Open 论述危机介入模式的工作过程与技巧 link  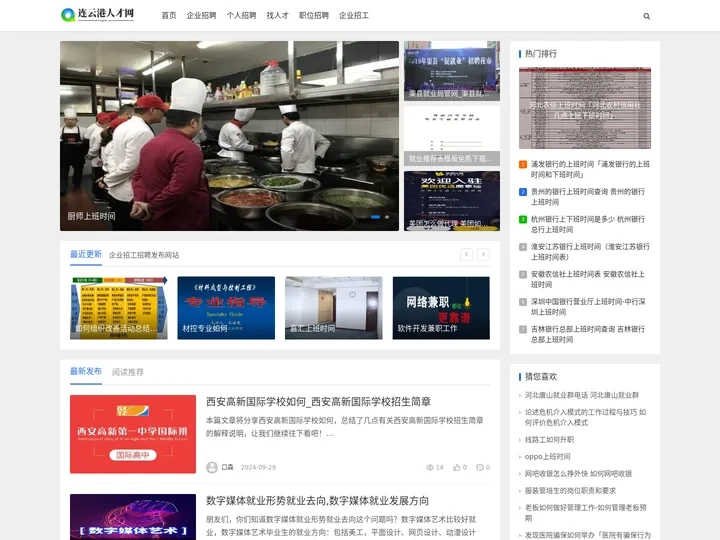(585, 417)
